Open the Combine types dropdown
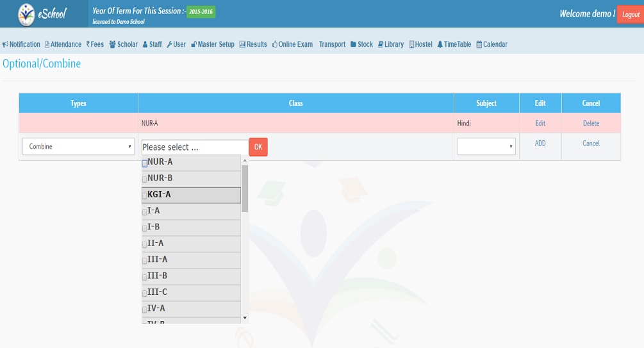Screen dimensions: 644x348 pos(78,147)
